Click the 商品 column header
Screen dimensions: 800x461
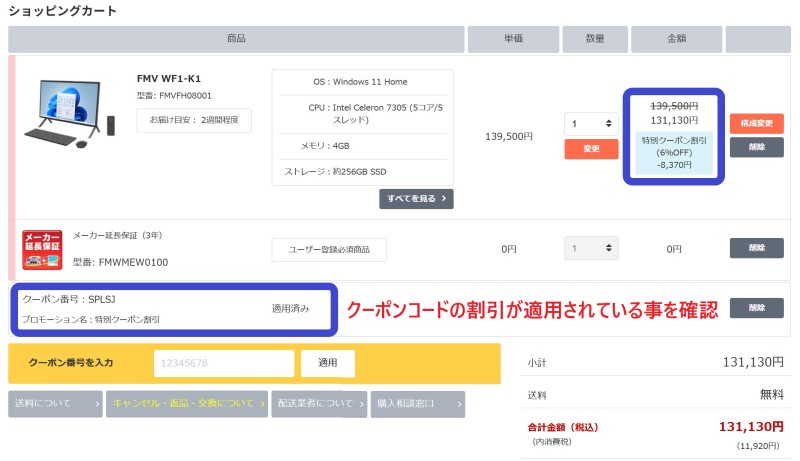point(236,39)
